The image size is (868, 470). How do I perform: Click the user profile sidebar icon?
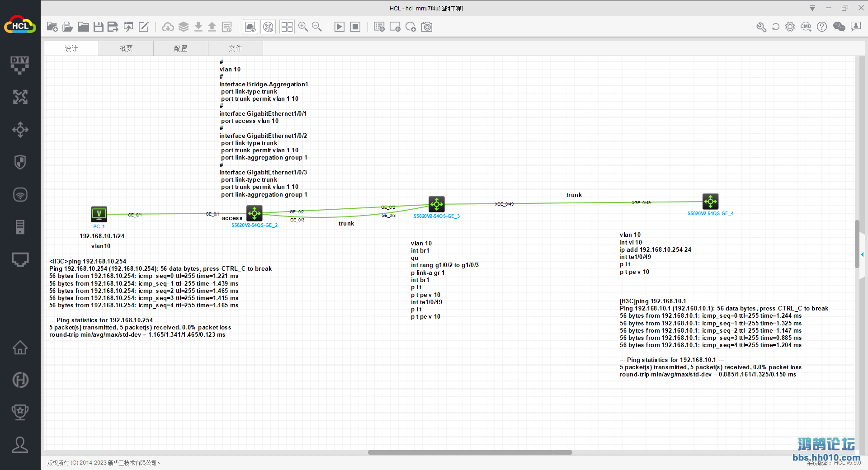coord(20,445)
